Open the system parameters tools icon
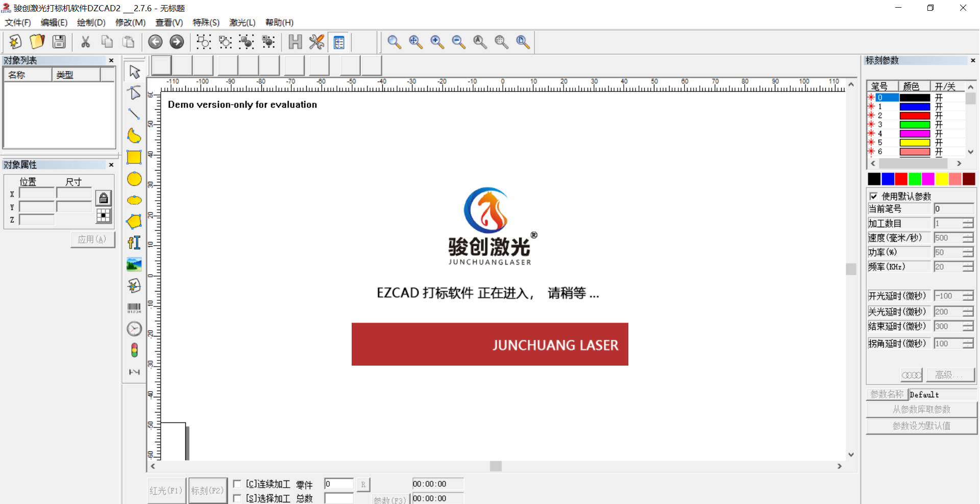 click(317, 42)
